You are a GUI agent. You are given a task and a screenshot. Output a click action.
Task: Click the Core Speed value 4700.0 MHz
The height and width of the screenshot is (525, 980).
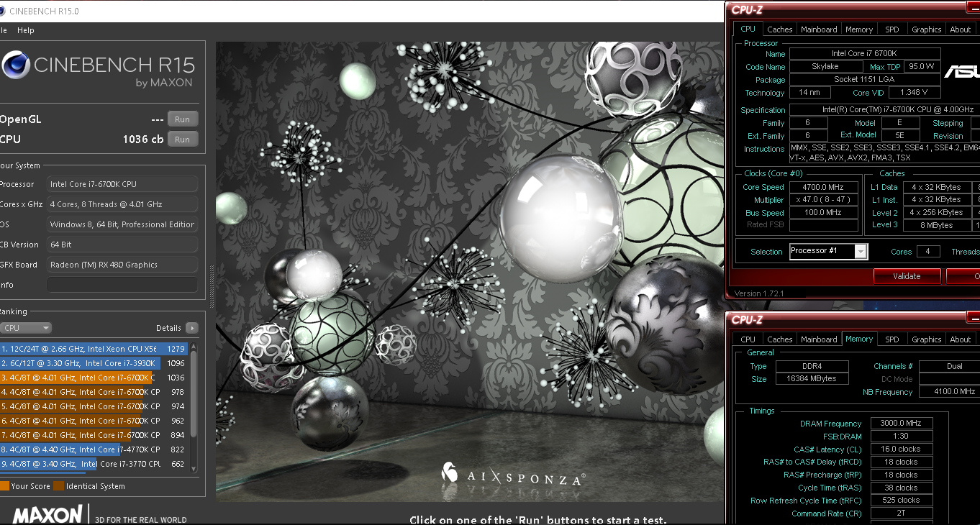click(824, 187)
